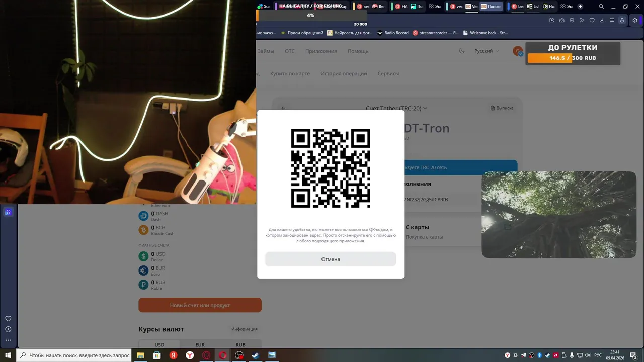Open the notification center icon
This screenshot has width=644, height=362.
tap(633, 355)
